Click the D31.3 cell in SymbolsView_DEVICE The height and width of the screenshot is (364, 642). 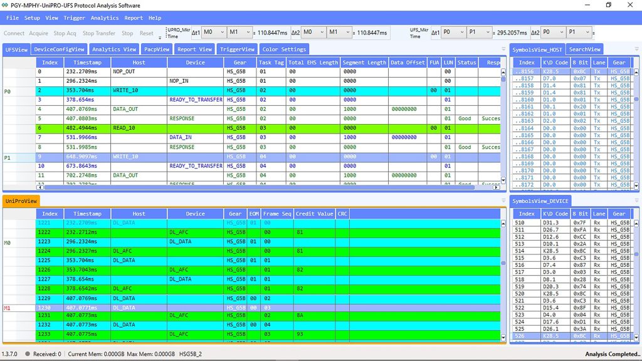coord(555,223)
